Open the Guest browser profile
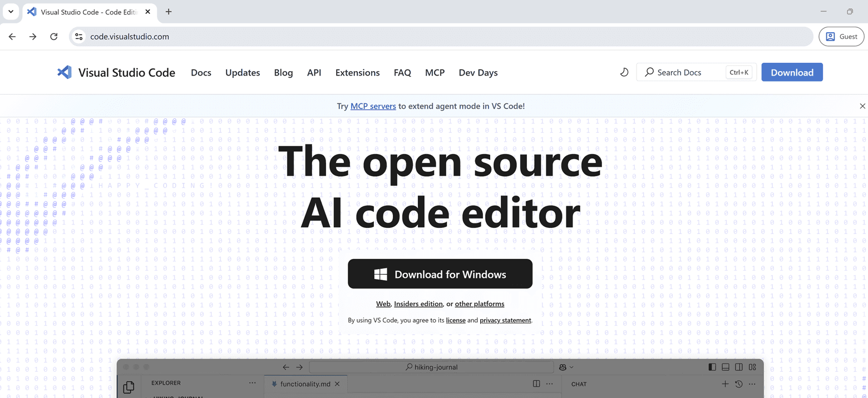This screenshot has width=868, height=398. [x=841, y=36]
